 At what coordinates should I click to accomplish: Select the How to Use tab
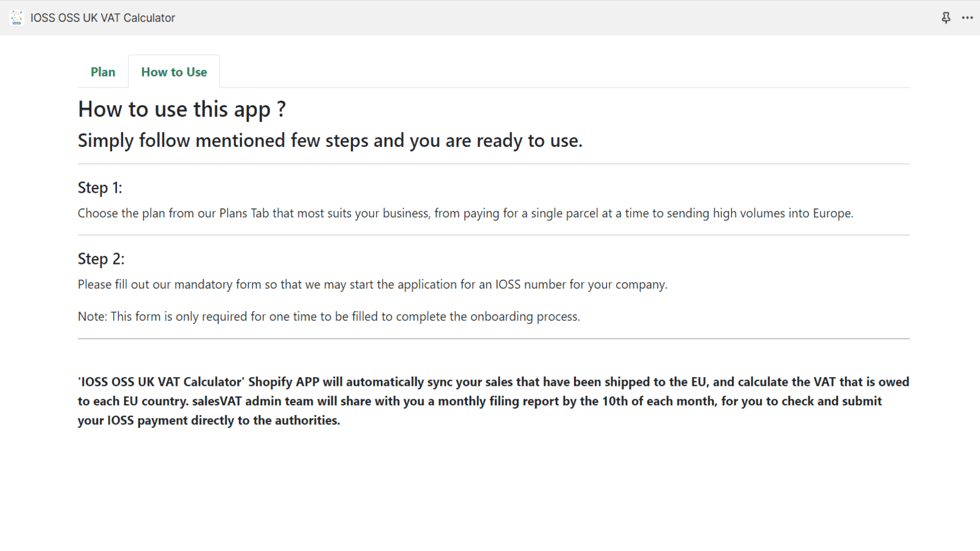pos(174,72)
